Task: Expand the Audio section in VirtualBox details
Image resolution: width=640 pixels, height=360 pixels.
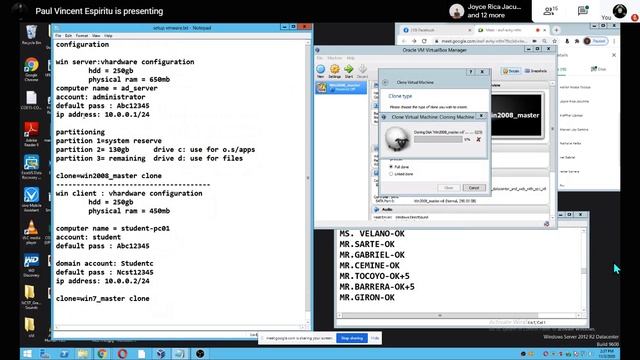Action: pos(387,209)
